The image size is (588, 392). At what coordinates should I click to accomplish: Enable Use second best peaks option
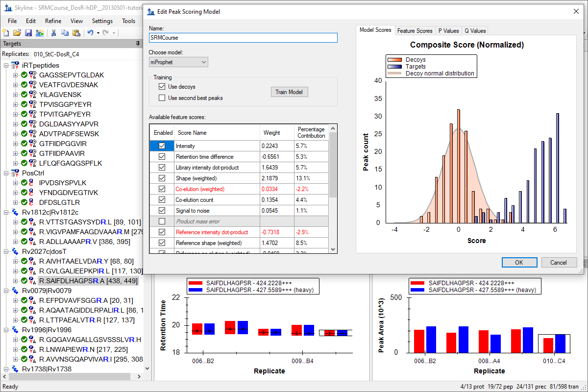point(162,98)
